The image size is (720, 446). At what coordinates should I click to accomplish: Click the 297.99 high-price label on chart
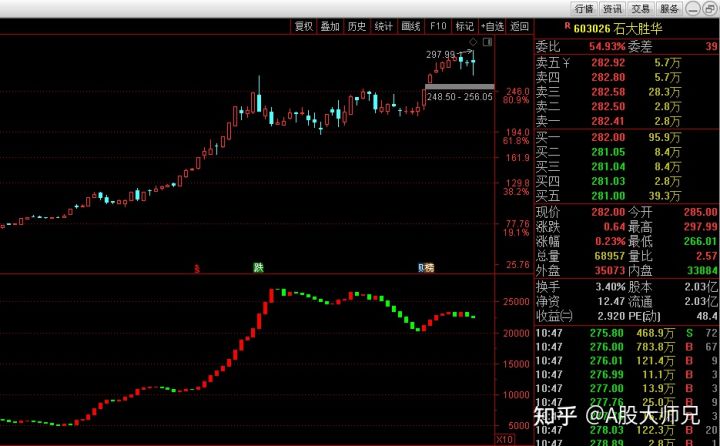tap(440, 55)
